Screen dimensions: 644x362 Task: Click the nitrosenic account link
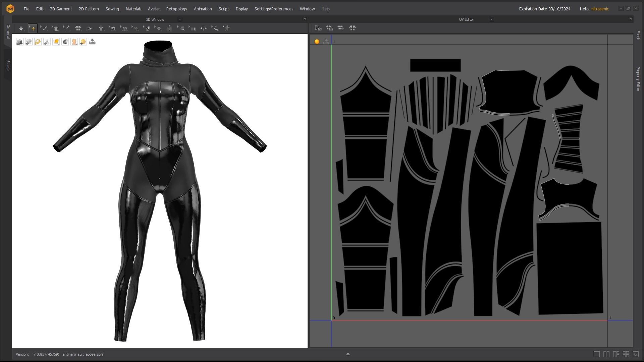(x=600, y=9)
